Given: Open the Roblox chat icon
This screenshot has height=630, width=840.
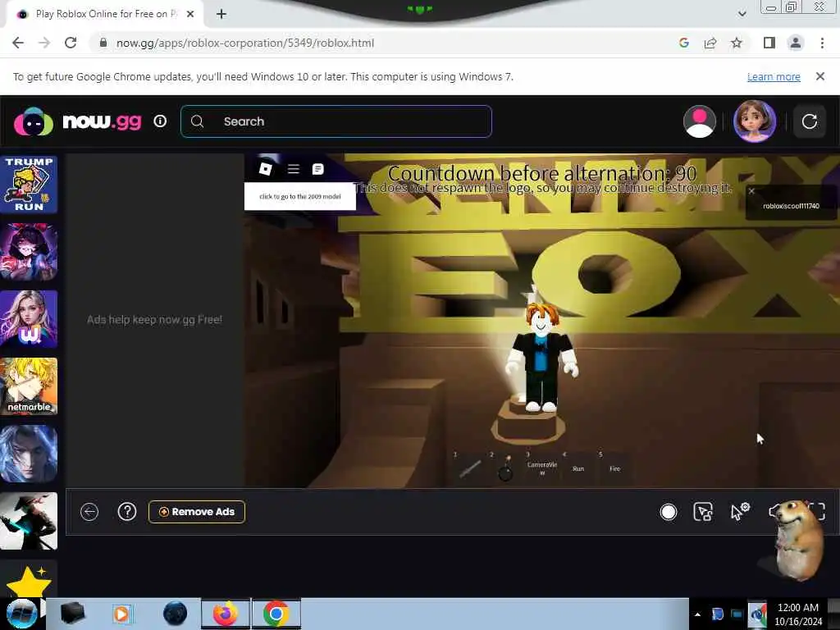Looking at the screenshot, I should (x=317, y=169).
